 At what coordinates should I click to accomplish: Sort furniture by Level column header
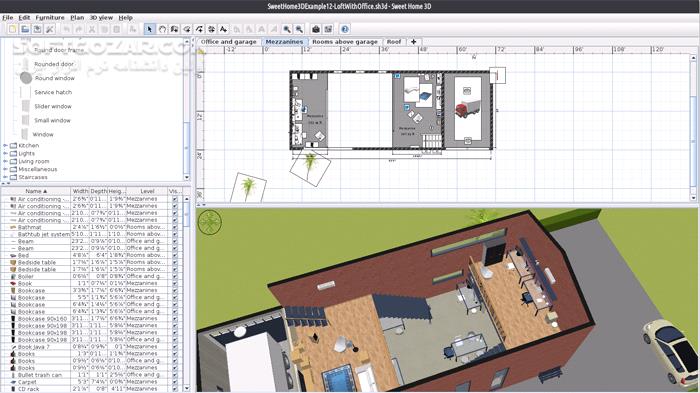pos(147,191)
